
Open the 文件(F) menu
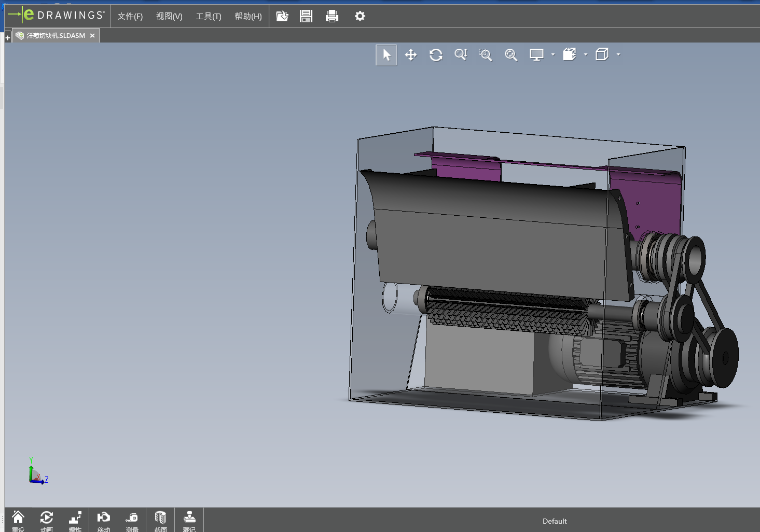click(x=130, y=17)
